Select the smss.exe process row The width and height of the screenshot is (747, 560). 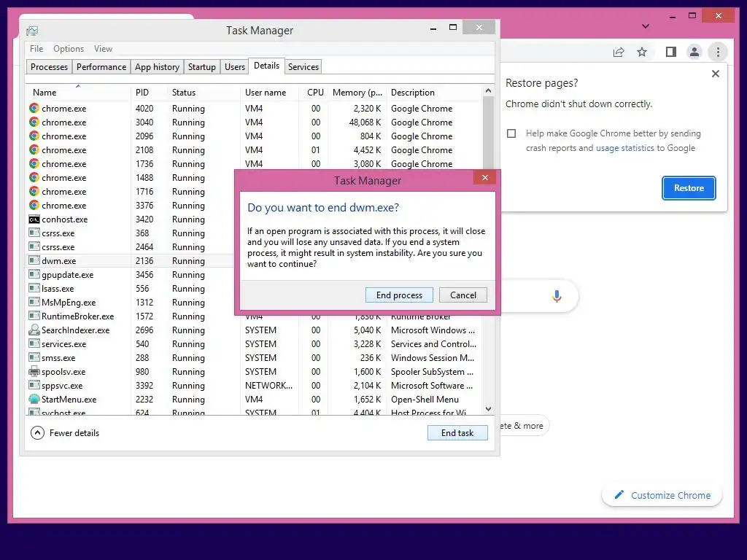coord(253,357)
